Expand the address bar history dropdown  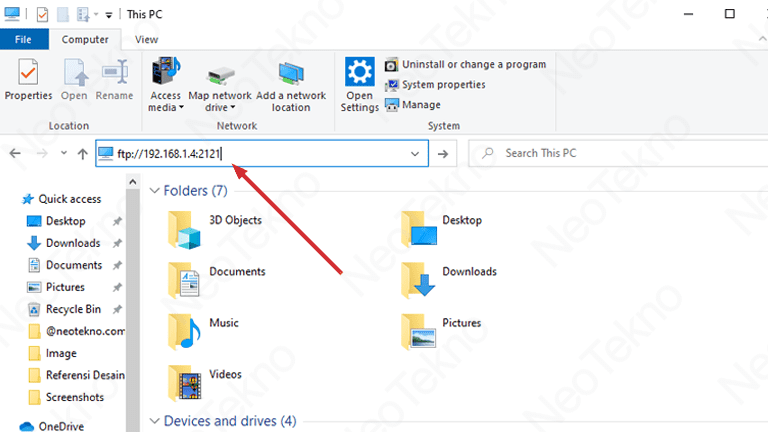pos(415,153)
